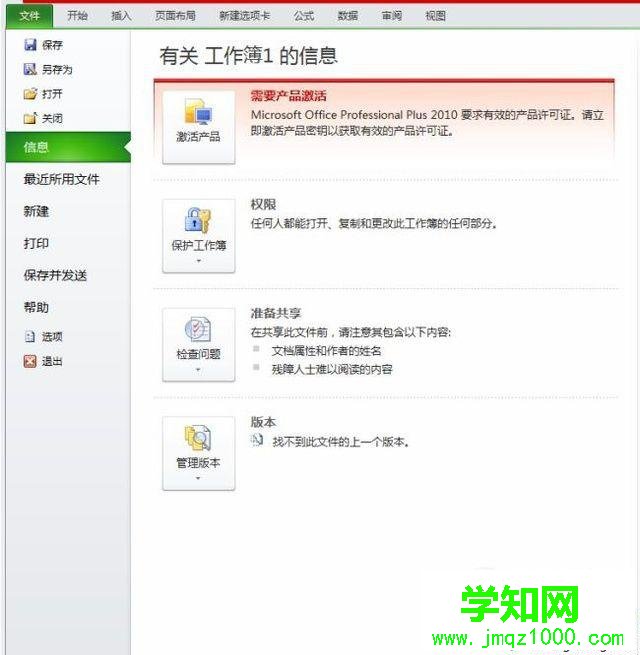The height and width of the screenshot is (655, 640).
Task: Click the red Exit (退出) icon
Action: click(x=30, y=361)
